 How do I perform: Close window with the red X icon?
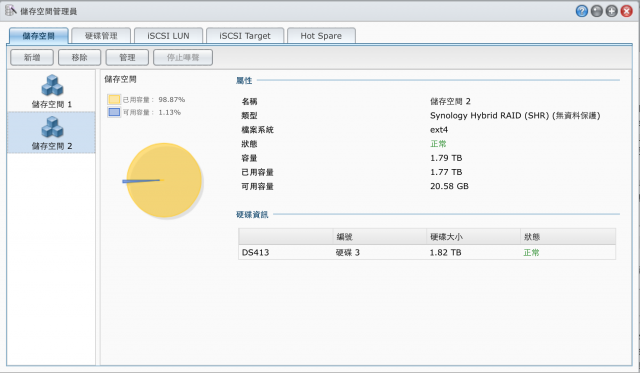[x=627, y=11]
